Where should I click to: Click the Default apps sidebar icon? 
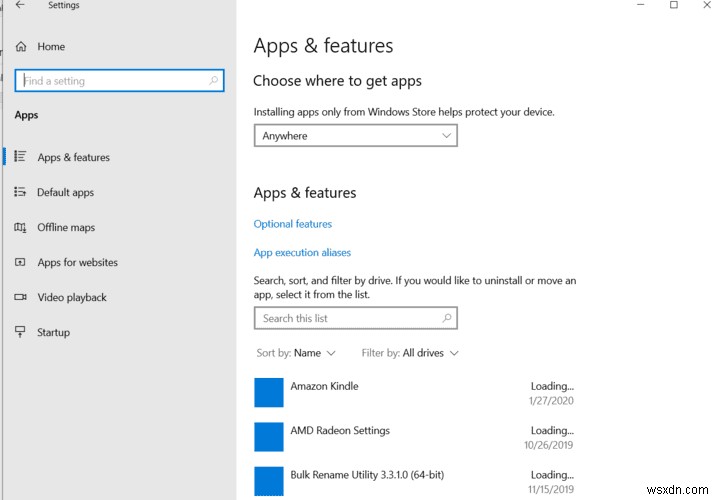(x=20, y=191)
